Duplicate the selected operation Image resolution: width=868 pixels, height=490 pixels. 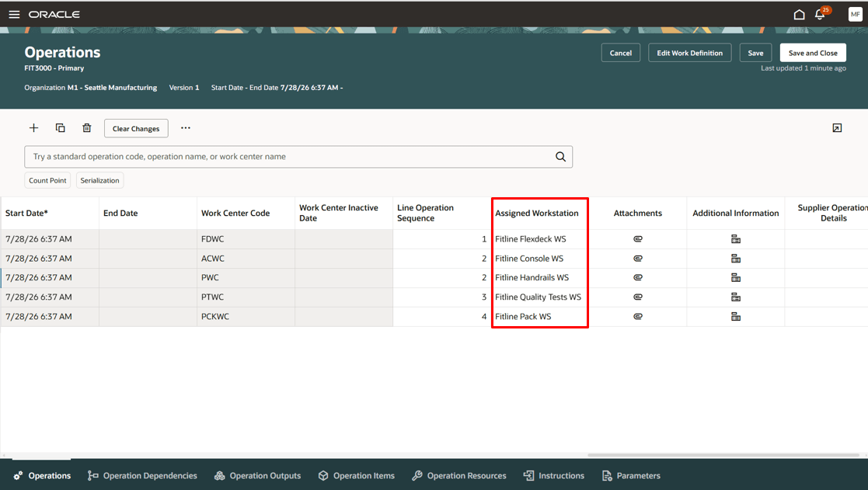point(61,128)
